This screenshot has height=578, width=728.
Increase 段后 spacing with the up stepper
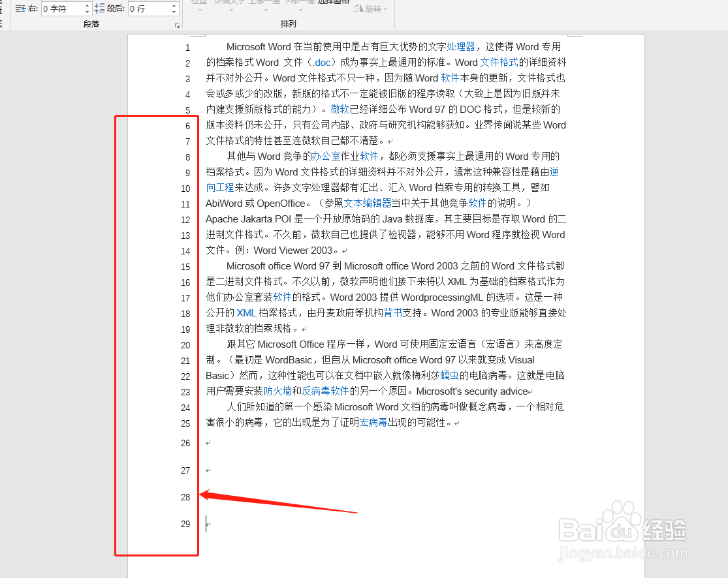(174, 6)
